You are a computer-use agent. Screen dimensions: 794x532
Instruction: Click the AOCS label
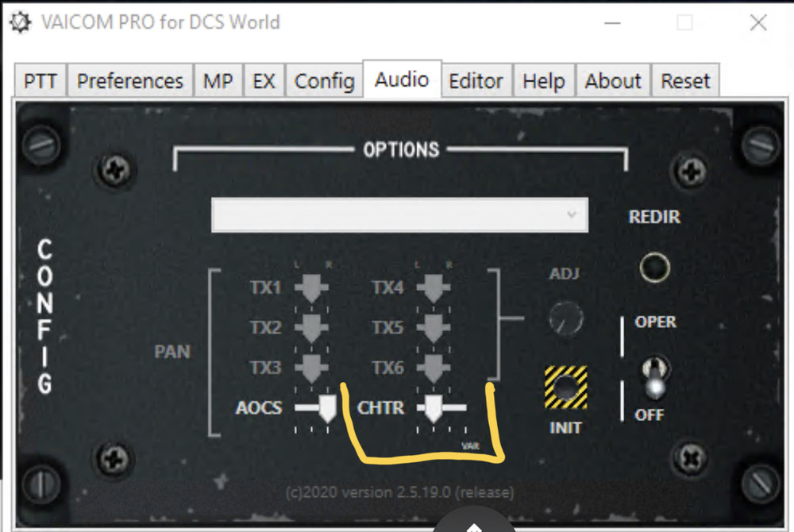pyautogui.click(x=259, y=408)
